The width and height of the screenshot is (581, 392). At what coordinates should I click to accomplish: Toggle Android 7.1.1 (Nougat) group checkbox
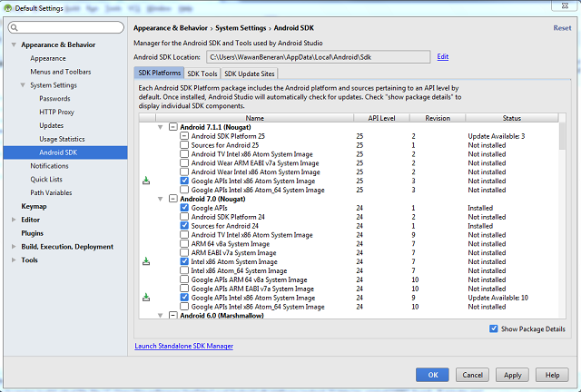[x=173, y=127]
